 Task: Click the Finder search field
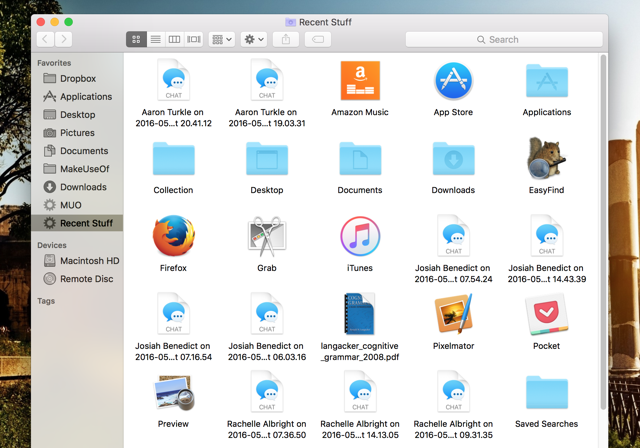tap(504, 39)
